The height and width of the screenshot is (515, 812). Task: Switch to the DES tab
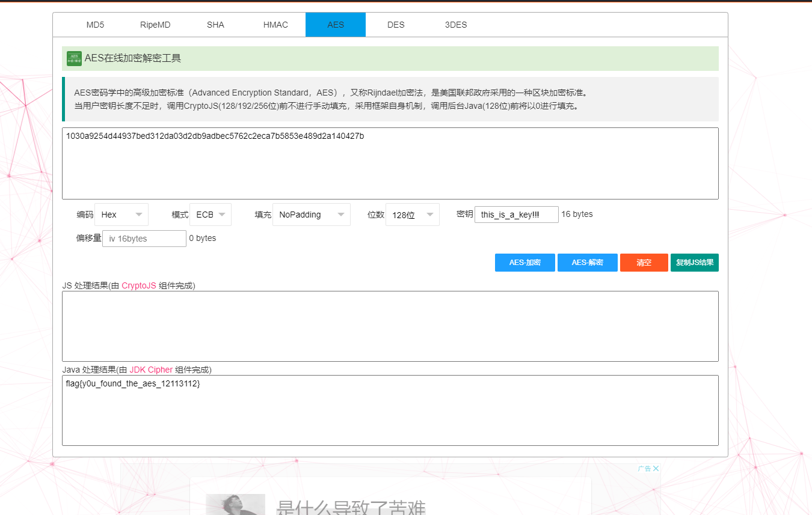coord(396,25)
